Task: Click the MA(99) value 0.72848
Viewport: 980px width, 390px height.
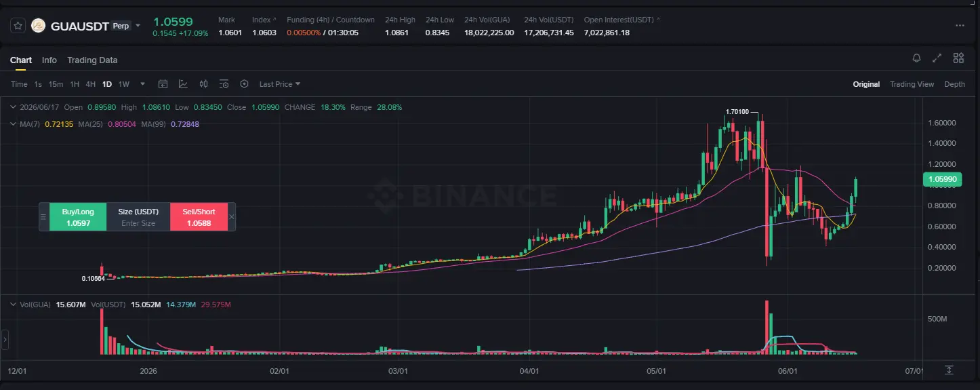Action: tap(185, 124)
